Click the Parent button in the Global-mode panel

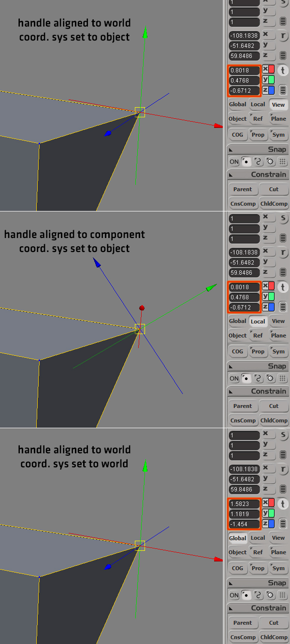tap(243, 623)
